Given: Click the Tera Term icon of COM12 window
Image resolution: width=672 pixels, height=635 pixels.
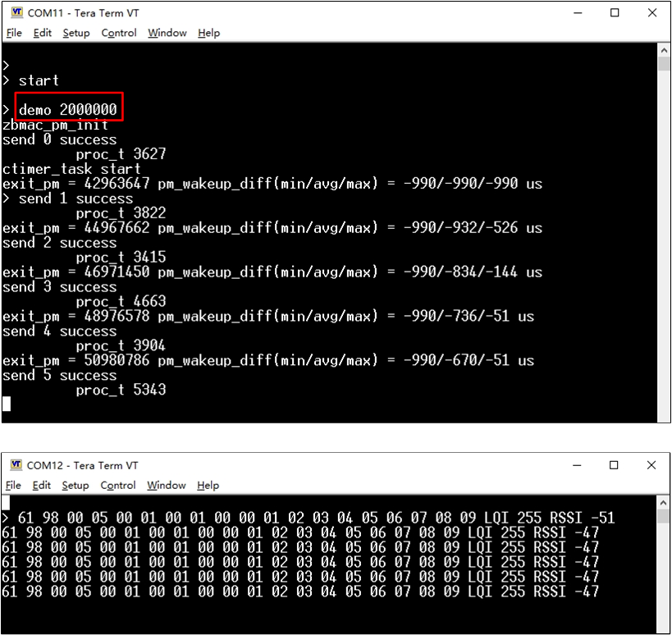Looking at the screenshot, I should pos(16,464).
